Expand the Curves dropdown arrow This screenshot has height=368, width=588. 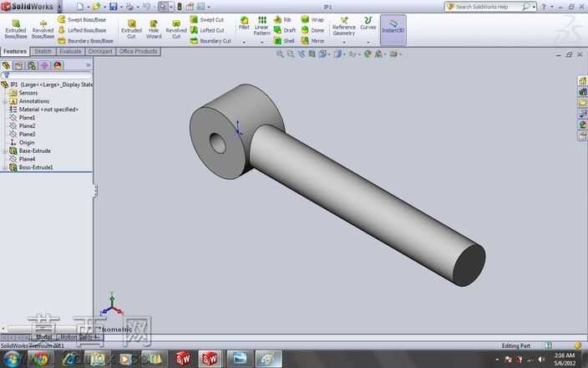pos(367,43)
